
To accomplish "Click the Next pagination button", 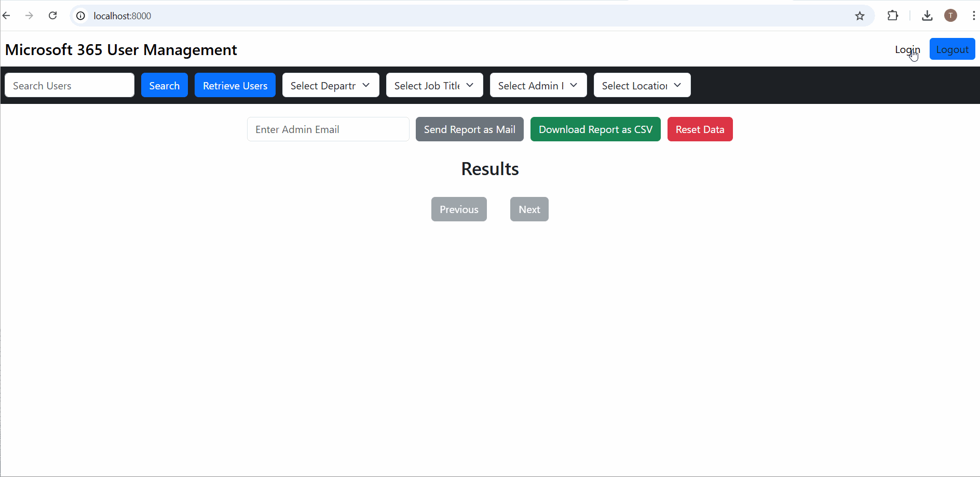I will click(529, 209).
